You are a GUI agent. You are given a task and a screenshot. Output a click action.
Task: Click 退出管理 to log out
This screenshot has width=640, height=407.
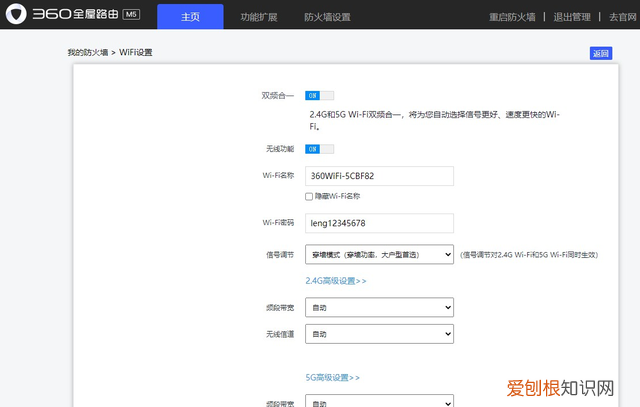pos(572,17)
